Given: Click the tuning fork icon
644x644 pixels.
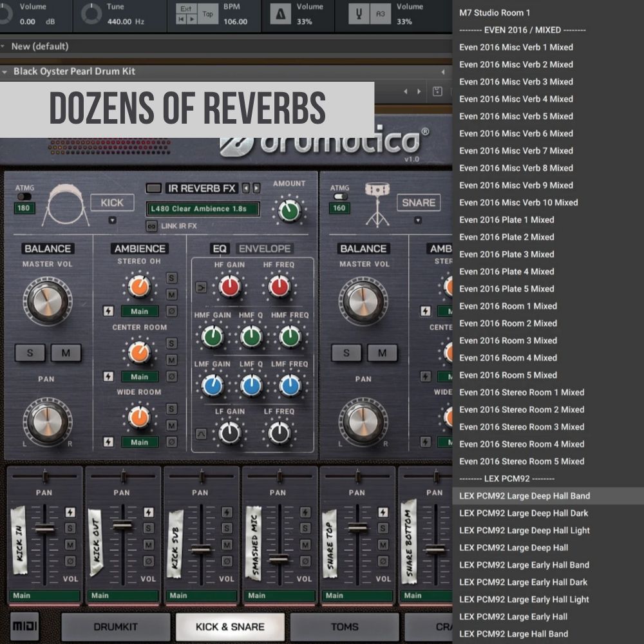Looking at the screenshot, I should (359, 14).
